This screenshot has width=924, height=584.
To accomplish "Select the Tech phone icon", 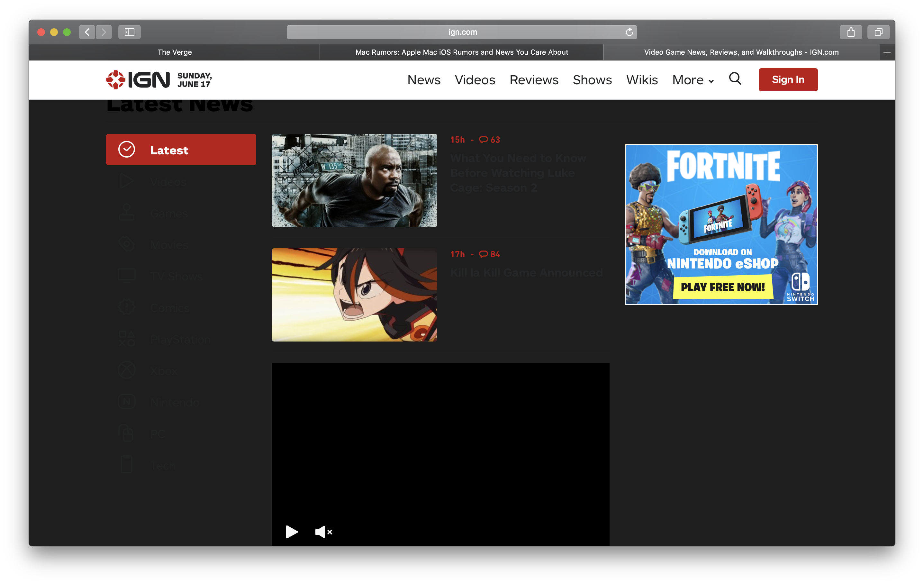I will tap(126, 465).
